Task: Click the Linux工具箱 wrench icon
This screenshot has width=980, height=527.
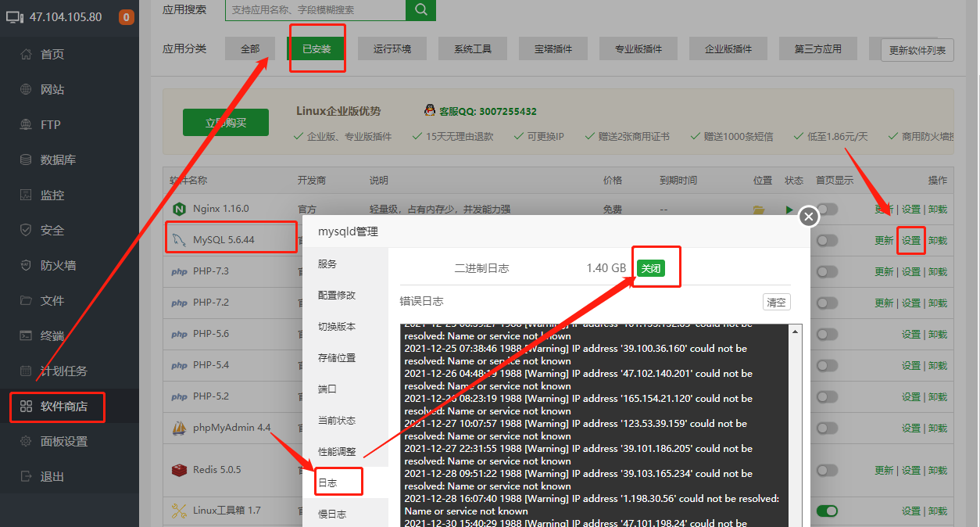Action: [x=179, y=511]
